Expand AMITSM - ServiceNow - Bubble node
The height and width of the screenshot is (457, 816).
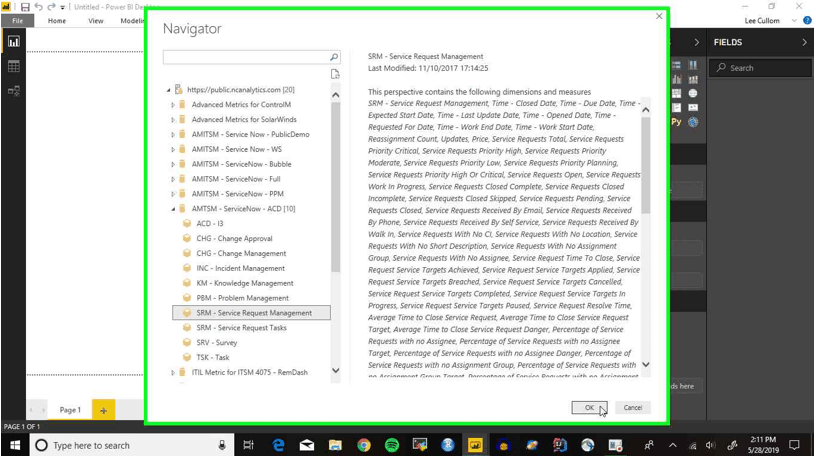(173, 164)
